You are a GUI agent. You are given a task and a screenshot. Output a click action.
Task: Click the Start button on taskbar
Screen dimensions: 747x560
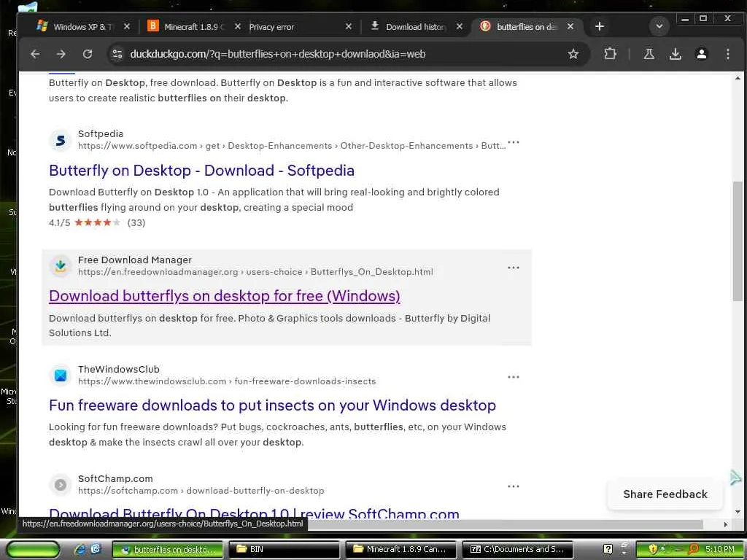click(x=33, y=549)
